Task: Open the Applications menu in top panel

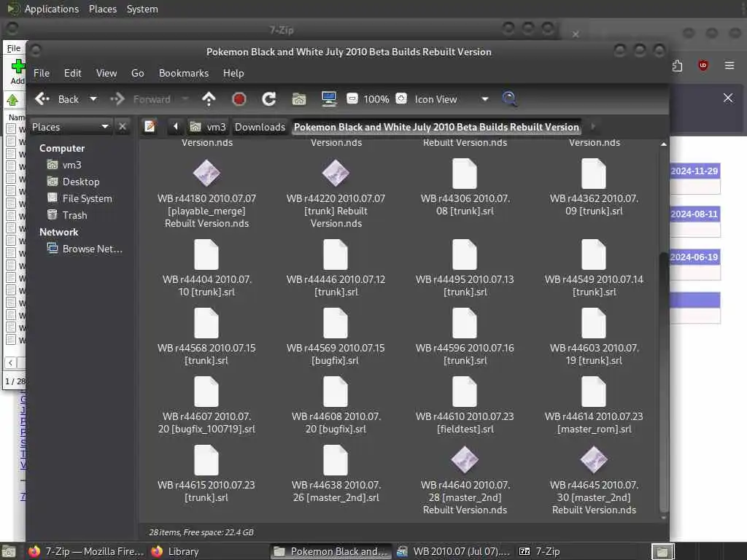Action: coord(52,9)
